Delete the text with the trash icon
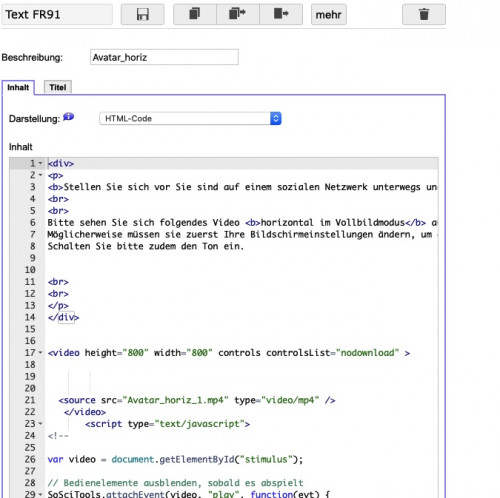The height and width of the screenshot is (498, 500). coord(424,15)
